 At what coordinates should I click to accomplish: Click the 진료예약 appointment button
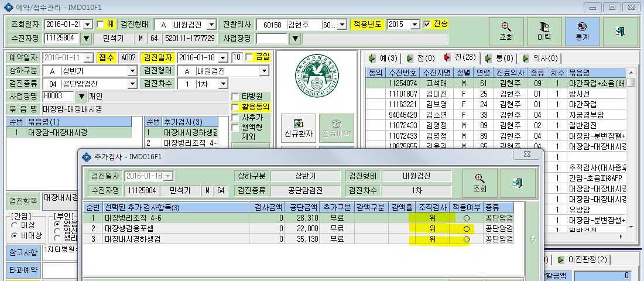point(337,128)
